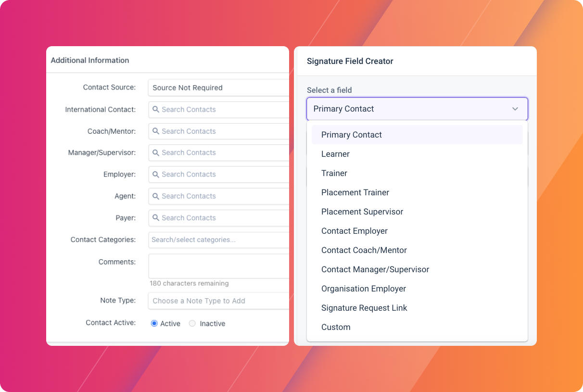The width and height of the screenshot is (583, 392).
Task: Click the search icon inside the Payer field
Action: (x=156, y=217)
